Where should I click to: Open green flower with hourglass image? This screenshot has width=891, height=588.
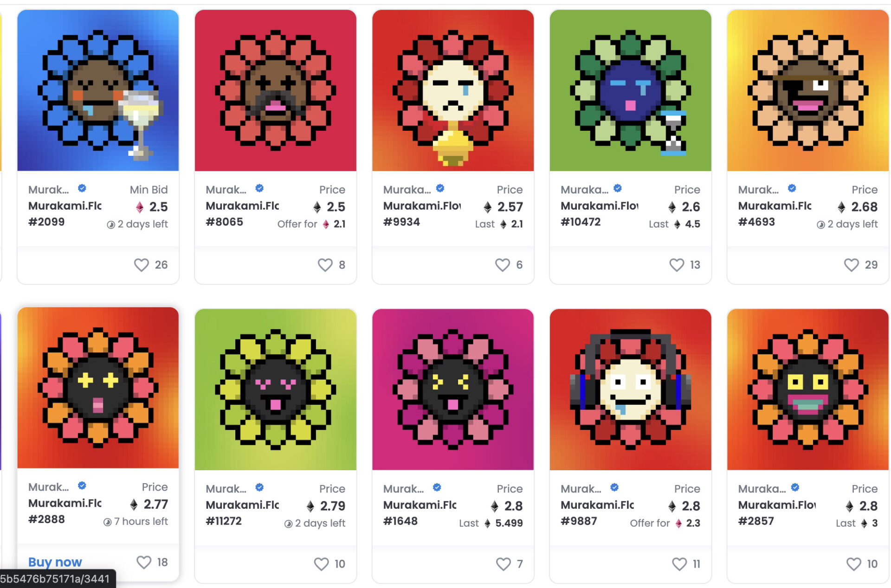(x=630, y=90)
